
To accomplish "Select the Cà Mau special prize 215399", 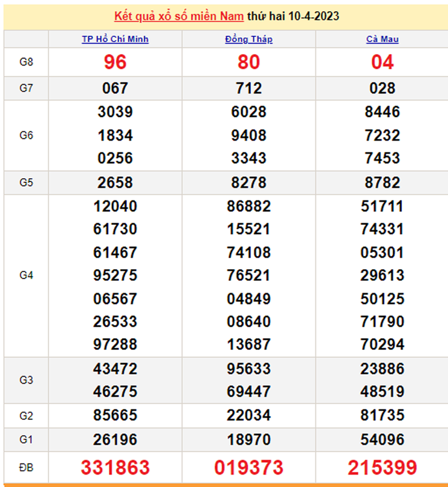I will tap(382, 467).
